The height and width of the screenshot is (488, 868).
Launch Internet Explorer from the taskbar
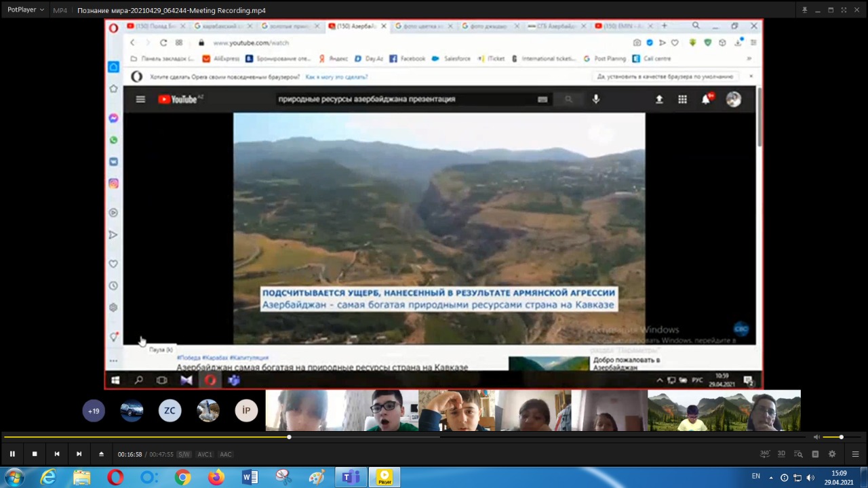click(48, 478)
